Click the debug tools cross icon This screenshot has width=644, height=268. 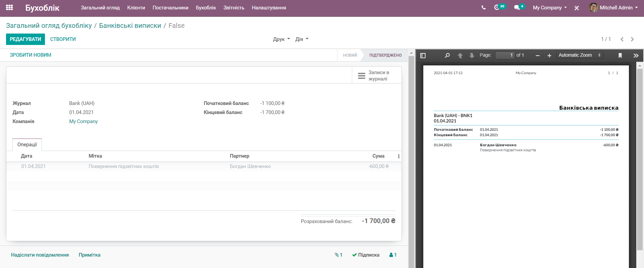click(x=577, y=8)
